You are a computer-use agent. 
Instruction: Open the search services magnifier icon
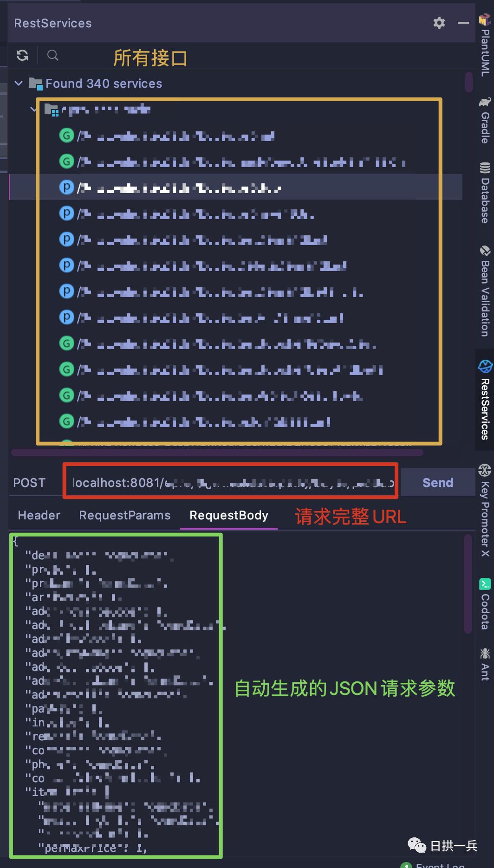(53, 56)
